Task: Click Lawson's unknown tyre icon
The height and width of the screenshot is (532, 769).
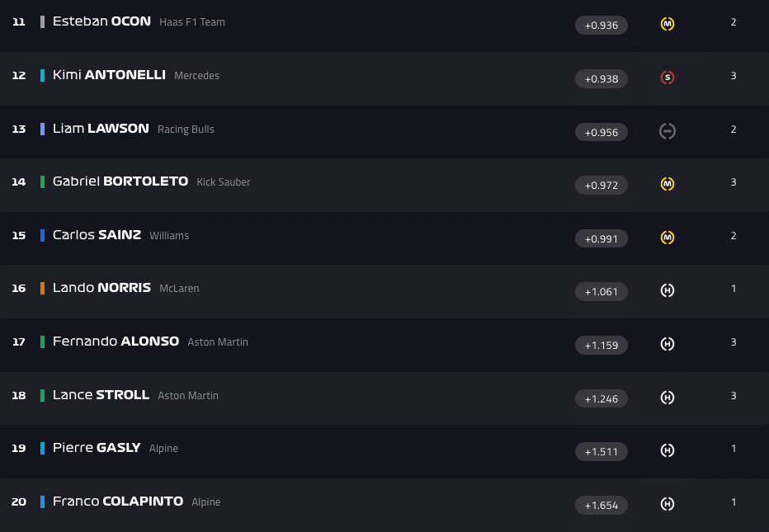Action: 668,131
